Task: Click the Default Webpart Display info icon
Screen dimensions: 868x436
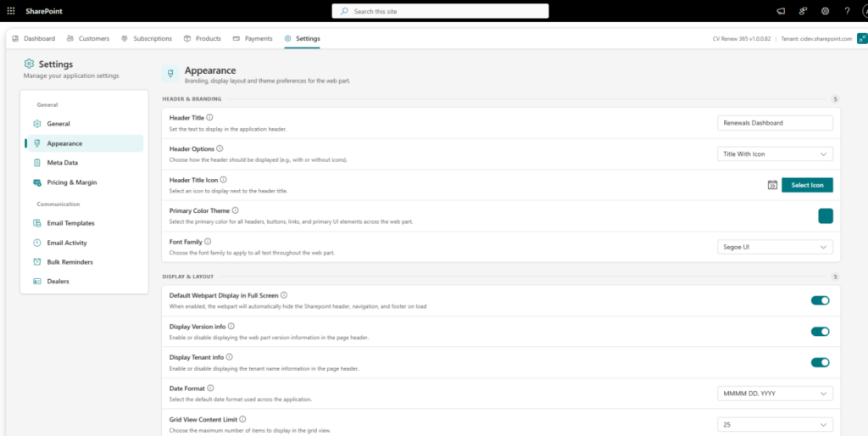Action: [284, 295]
